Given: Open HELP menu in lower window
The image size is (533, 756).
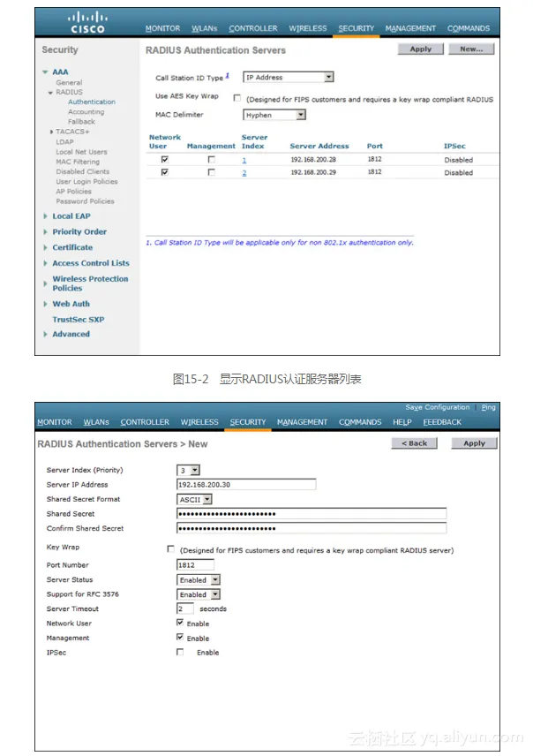Looking at the screenshot, I should click(402, 422).
